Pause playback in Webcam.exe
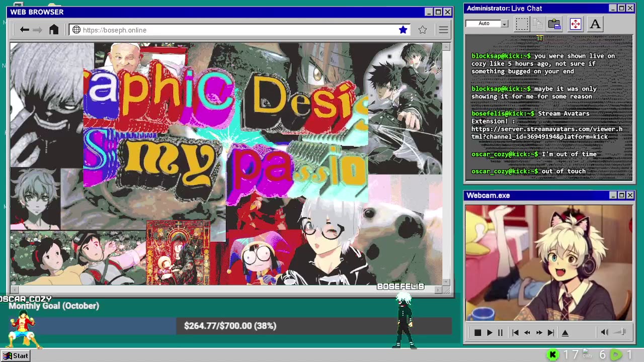 [500, 333]
